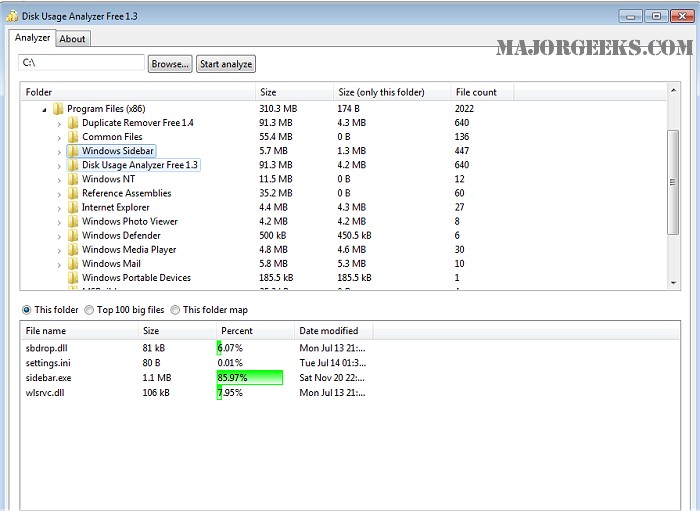700x511 pixels.
Task: Click the Common Files folder icon
Action: coord(73,137)
